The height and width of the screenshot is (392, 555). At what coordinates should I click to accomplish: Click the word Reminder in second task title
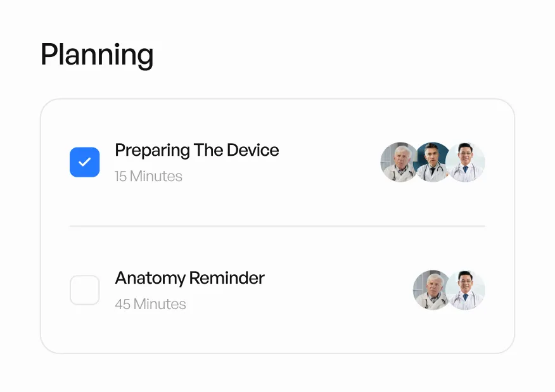coord(227,278)
